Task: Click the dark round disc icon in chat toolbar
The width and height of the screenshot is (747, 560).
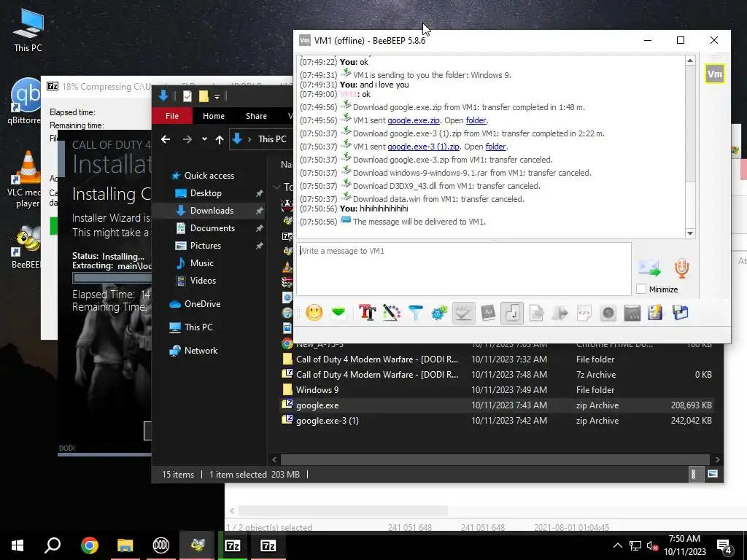Action: click(x=608, y=313)
